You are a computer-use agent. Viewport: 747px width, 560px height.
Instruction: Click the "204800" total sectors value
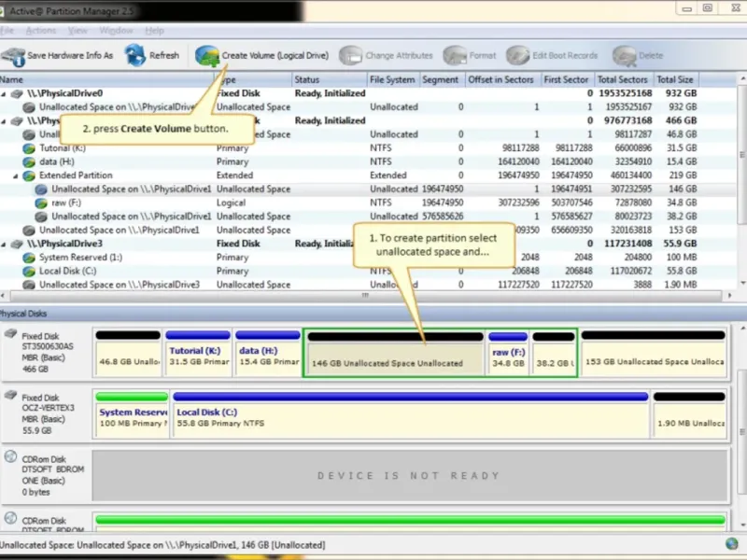638,258
